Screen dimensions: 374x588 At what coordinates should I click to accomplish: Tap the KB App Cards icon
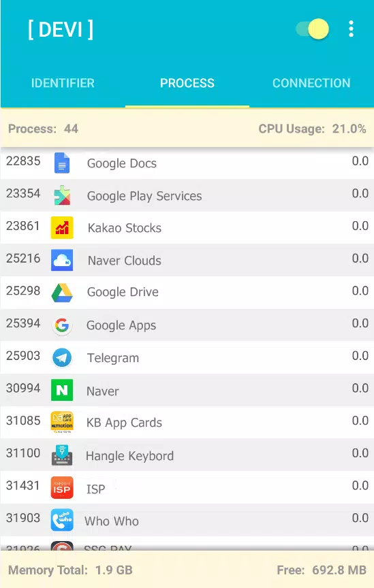[x=62, y=422]
